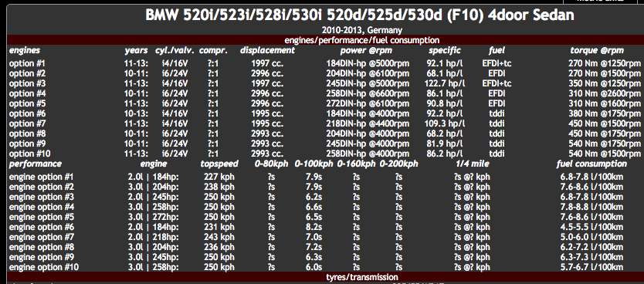The height and width of the screenshot is (284, 644).
Task: Click the '258DIN-hp @6600rpm' power value
Action: click(x=368, y=93)
